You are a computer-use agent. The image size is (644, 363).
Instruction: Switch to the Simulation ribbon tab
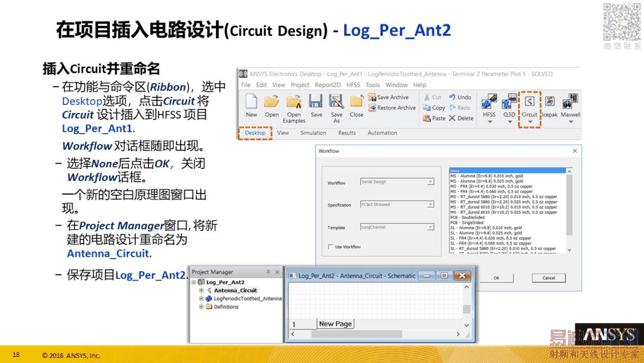pyautogui.click(x=313, y=133)
